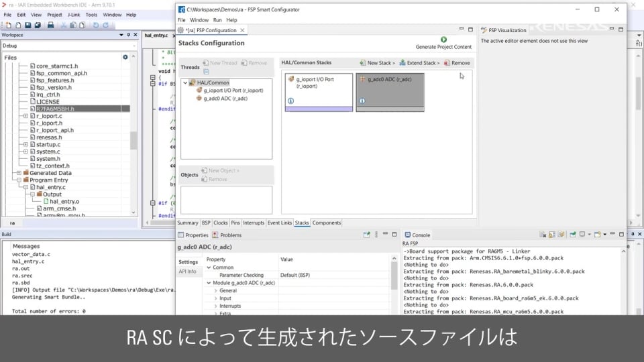Click collapse-all icon under Threads label
This screenshot has height=362, width=644.
(206, 72)
